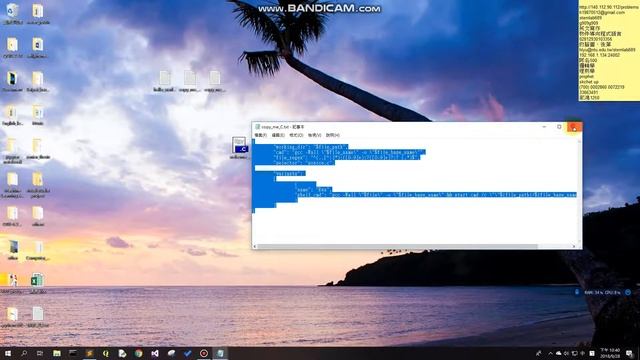
Task: Click the yellow sticky note at top-right
Action: (609, 51)
